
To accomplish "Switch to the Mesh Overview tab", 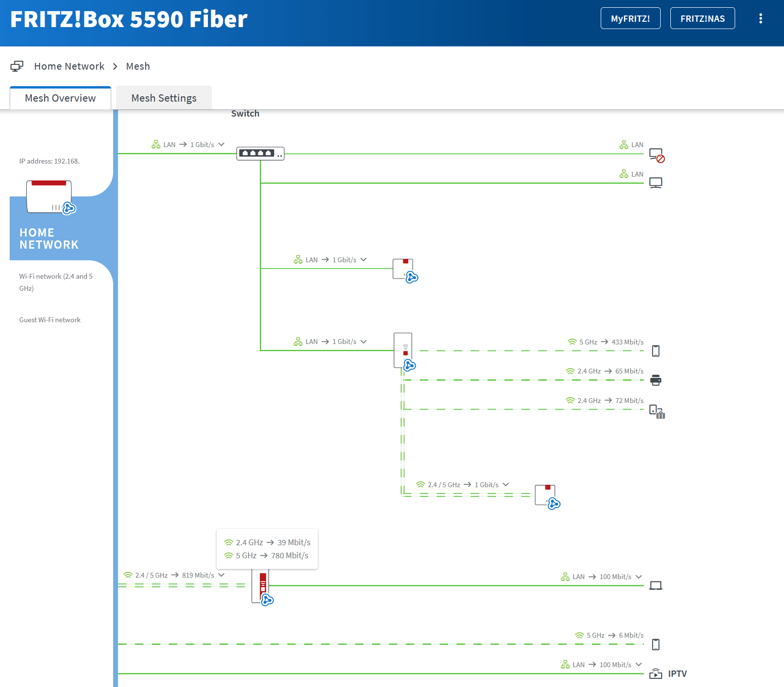I will click(x=60, y=98).
